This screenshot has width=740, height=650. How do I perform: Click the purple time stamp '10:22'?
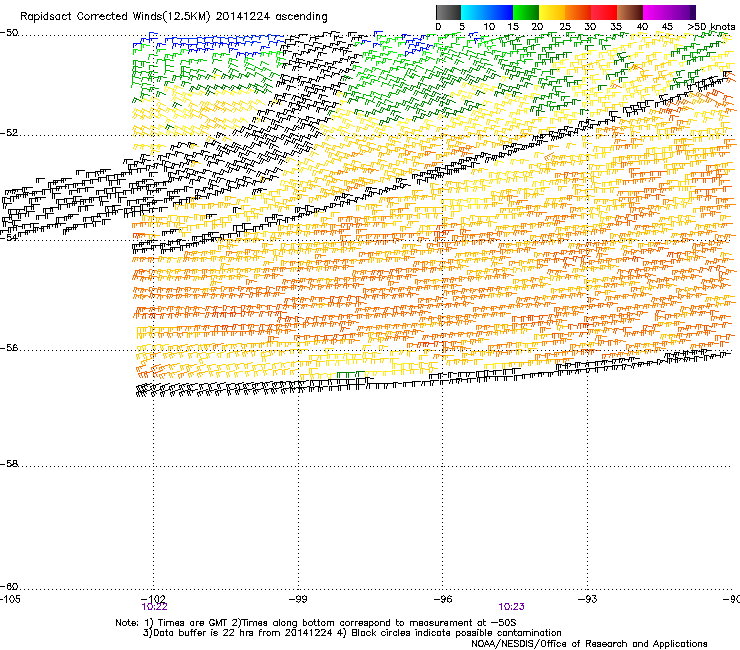(154, 607)
